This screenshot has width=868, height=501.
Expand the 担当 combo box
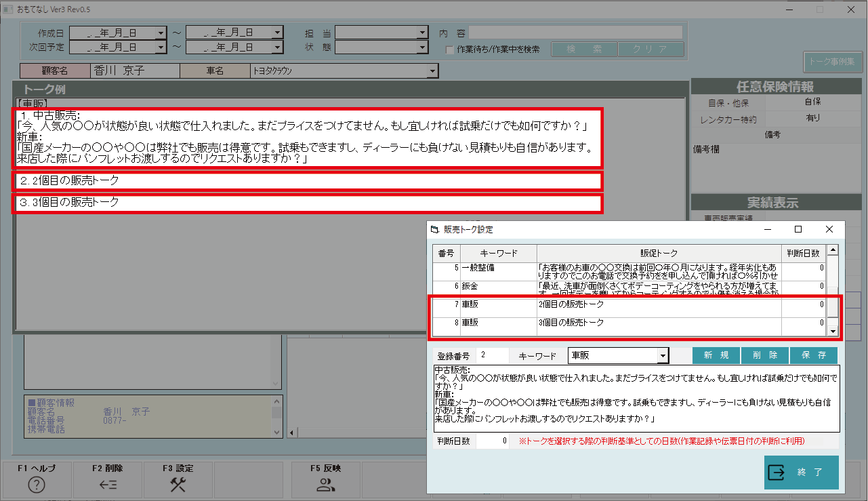[x=423, y=33]
